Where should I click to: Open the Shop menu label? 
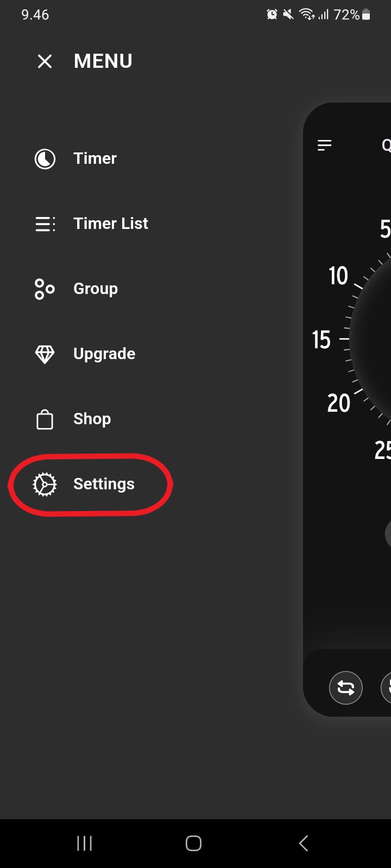point(92,419)
